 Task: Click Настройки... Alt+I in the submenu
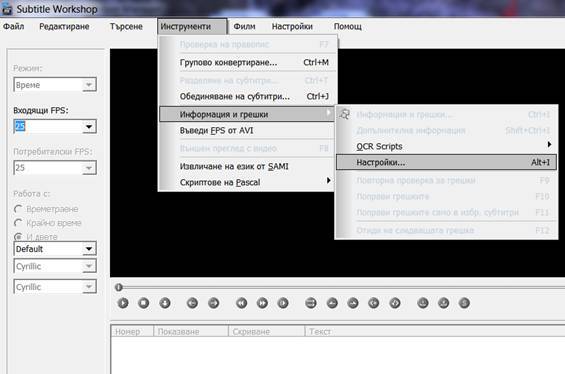[x=446, y=162]
